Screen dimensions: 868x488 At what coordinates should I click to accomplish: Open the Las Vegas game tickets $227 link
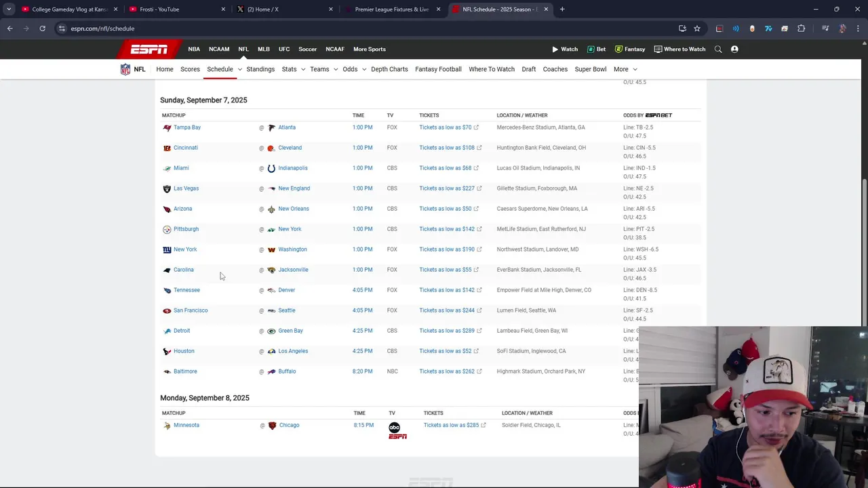coord(450,188)
